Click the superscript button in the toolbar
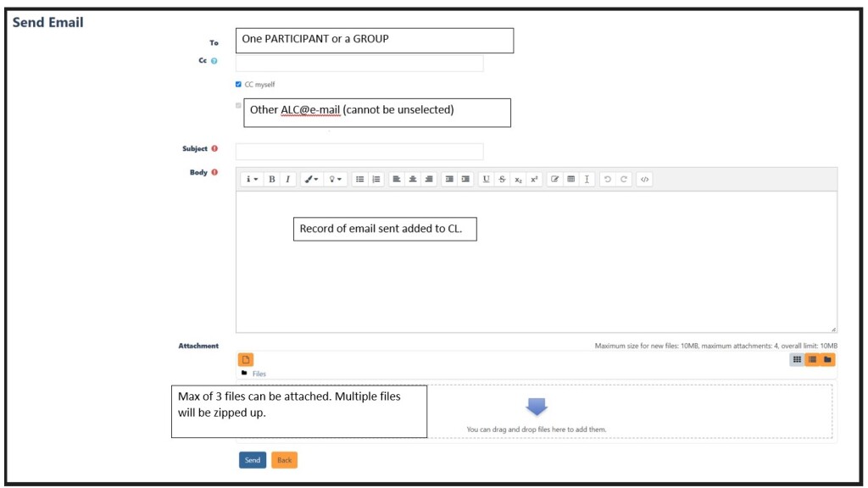868x488 pixels. [x=534, y=180]
